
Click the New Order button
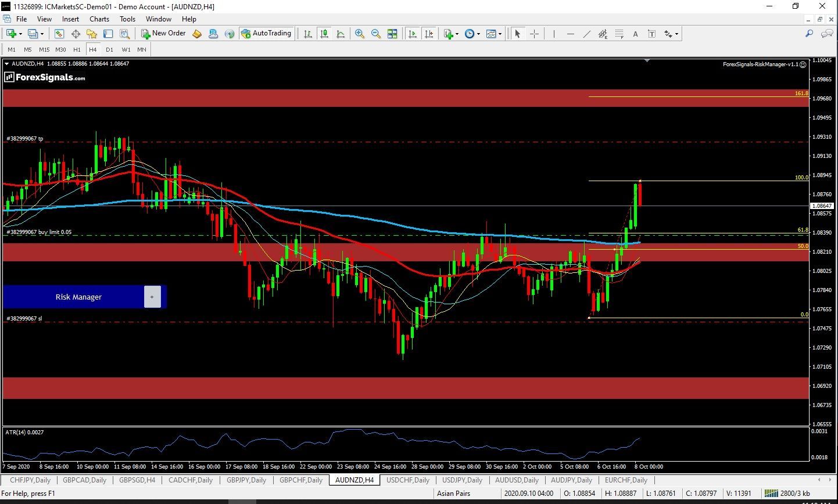point(163,34)
